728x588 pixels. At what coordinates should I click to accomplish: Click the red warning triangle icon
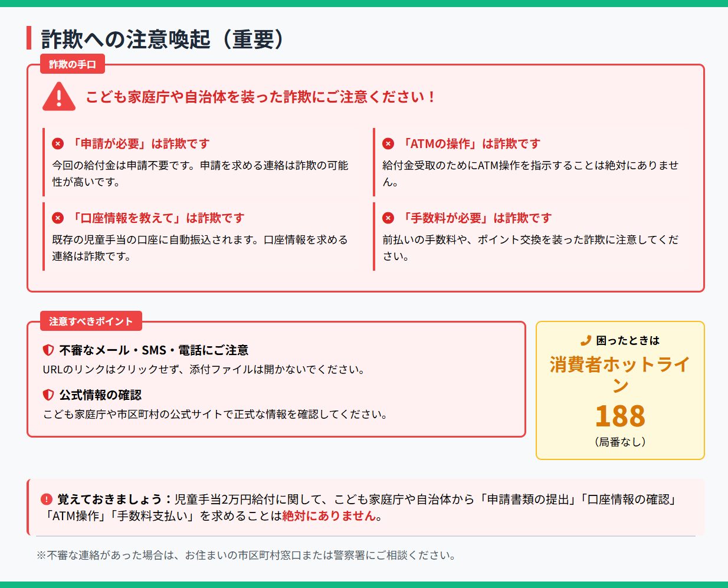59,97
